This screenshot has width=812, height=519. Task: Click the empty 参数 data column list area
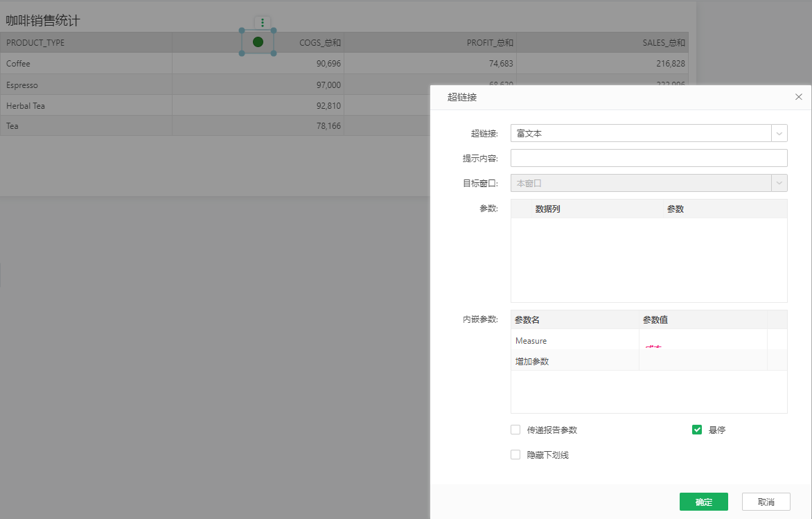coord(649,260)
